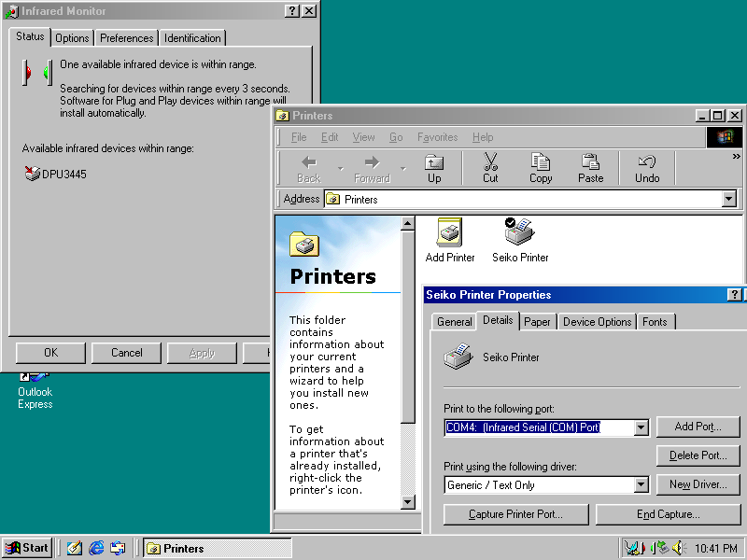
Task: Open the Edit menu in Printers
Action: [x=330, y=137]
